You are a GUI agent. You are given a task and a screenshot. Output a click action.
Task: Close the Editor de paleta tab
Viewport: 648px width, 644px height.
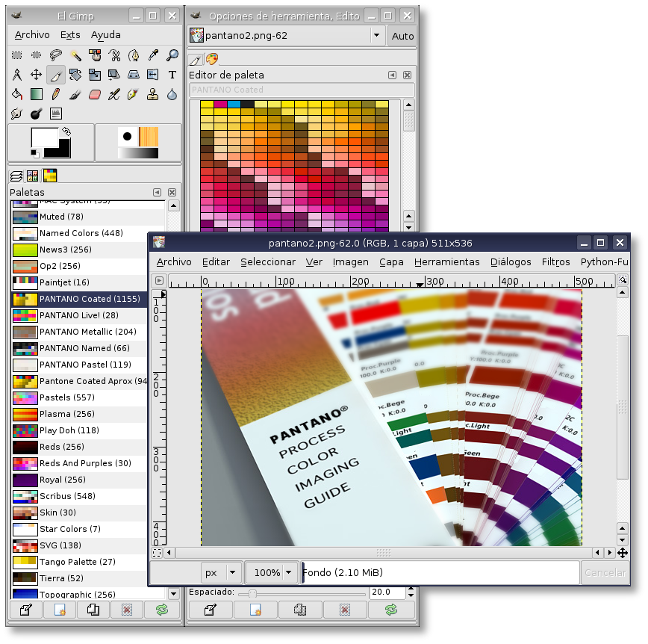tap(407, 75)
